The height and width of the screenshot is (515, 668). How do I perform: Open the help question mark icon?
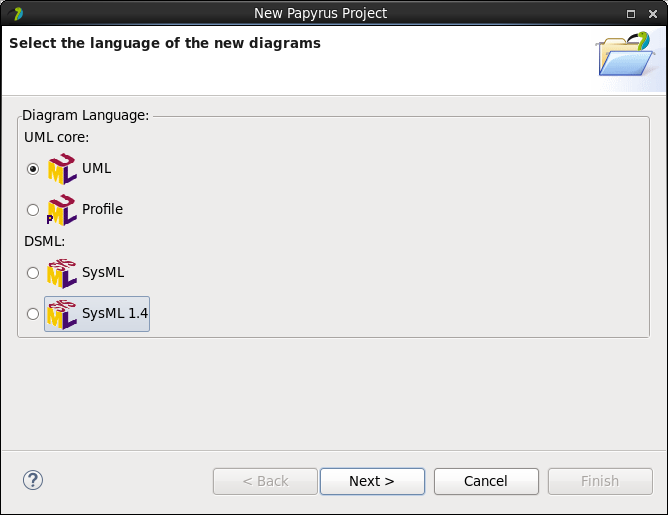click(x=33, y=480)
